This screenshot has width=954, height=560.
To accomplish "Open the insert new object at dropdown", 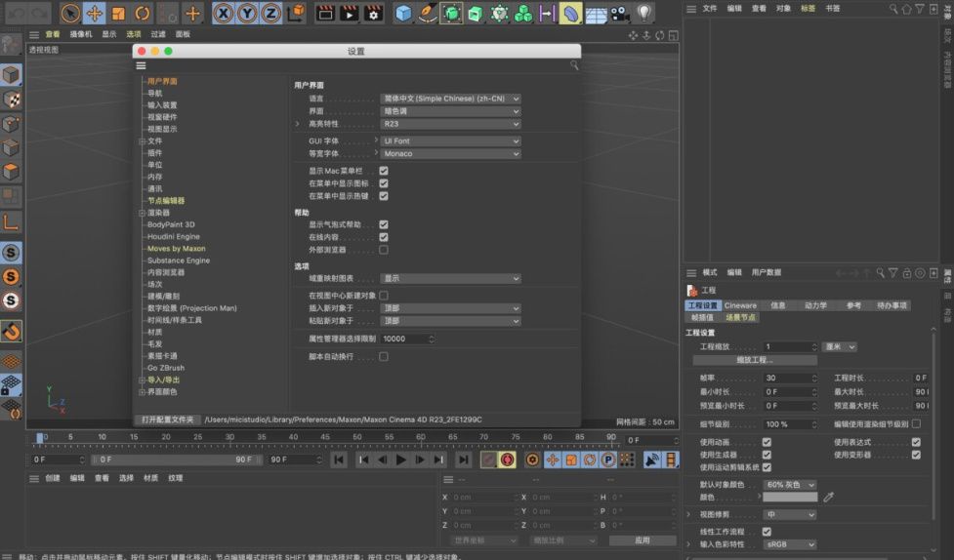I will tap(450, 308).
